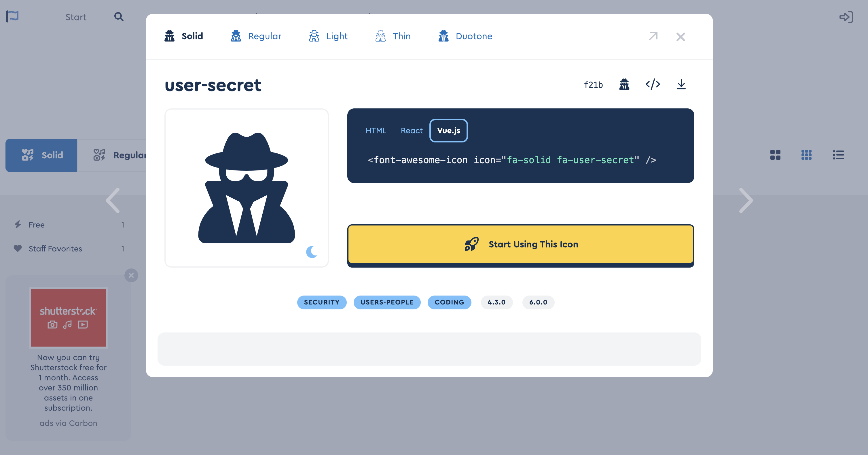This screenshot has width=868, height=455.
Task: Copy the f21b unicode value
Action: tap(593, 85)
